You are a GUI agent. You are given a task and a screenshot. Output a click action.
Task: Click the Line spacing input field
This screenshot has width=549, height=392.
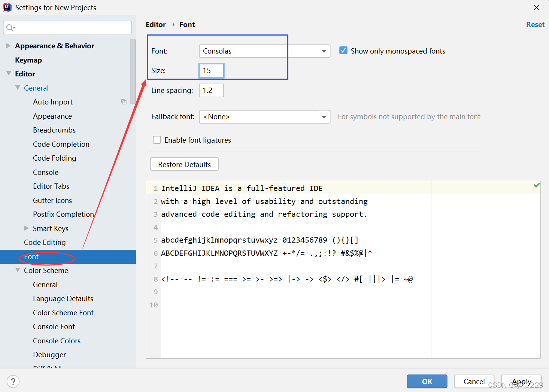coord(211,90)
